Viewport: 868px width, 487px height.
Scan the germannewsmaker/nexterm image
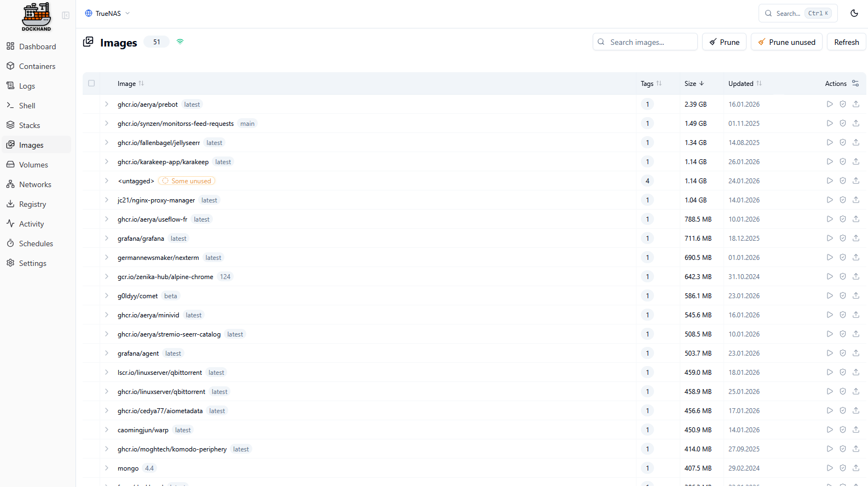point(843,257)
